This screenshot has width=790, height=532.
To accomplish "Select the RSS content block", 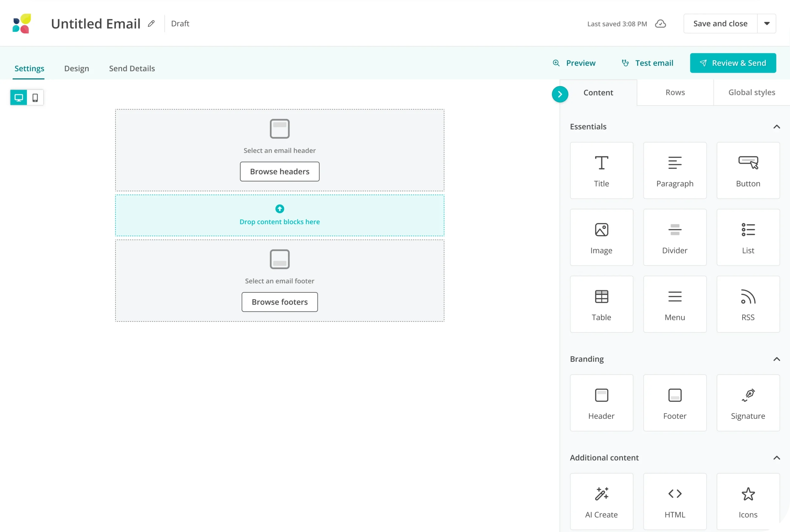I will pos(748,304).
